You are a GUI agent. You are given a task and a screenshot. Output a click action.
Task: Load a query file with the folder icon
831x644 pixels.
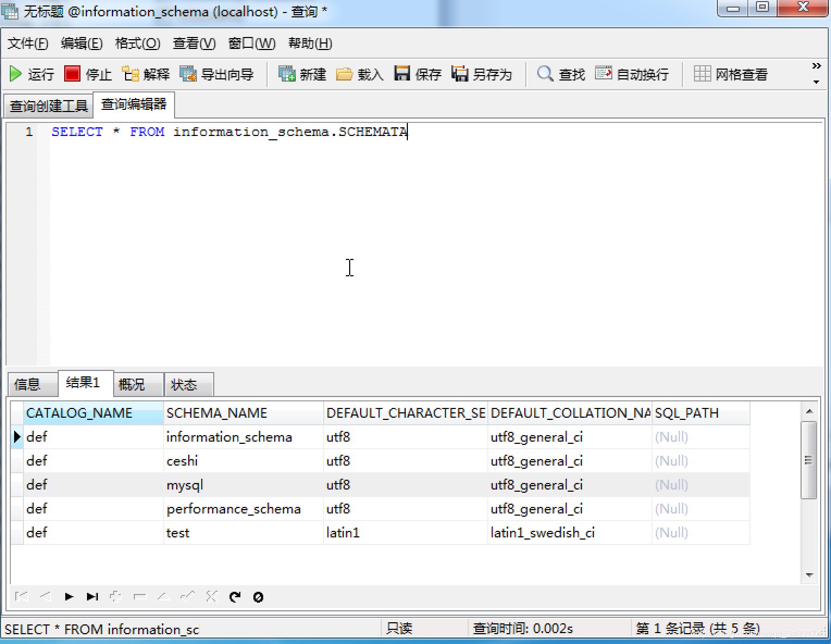click(344, 73)
